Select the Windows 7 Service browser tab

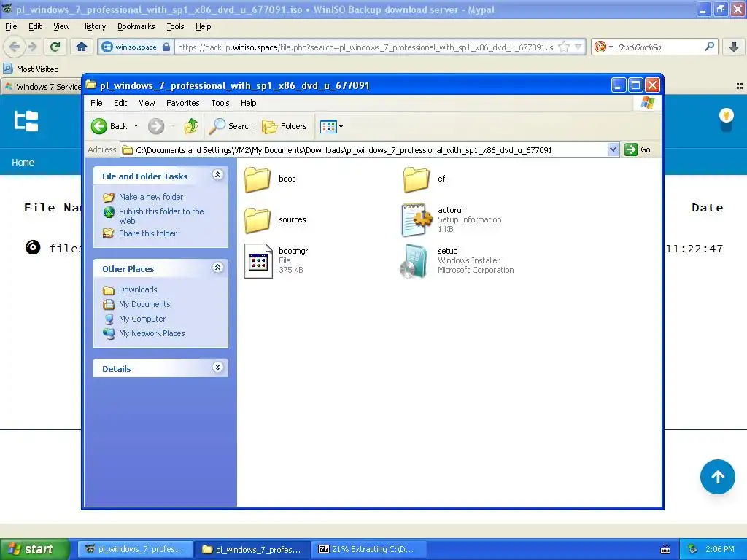click(x=42, y=87)
